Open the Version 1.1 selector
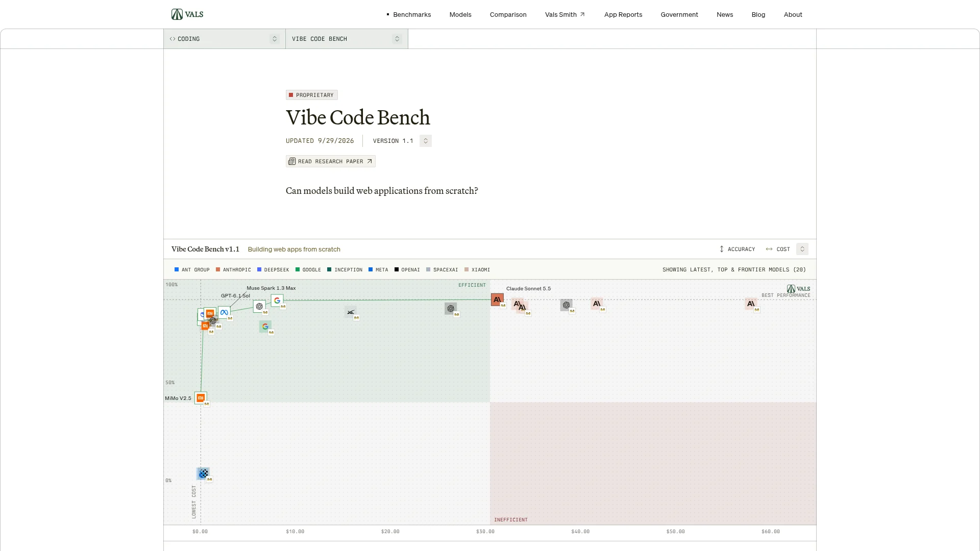 [x=426, y=141]
